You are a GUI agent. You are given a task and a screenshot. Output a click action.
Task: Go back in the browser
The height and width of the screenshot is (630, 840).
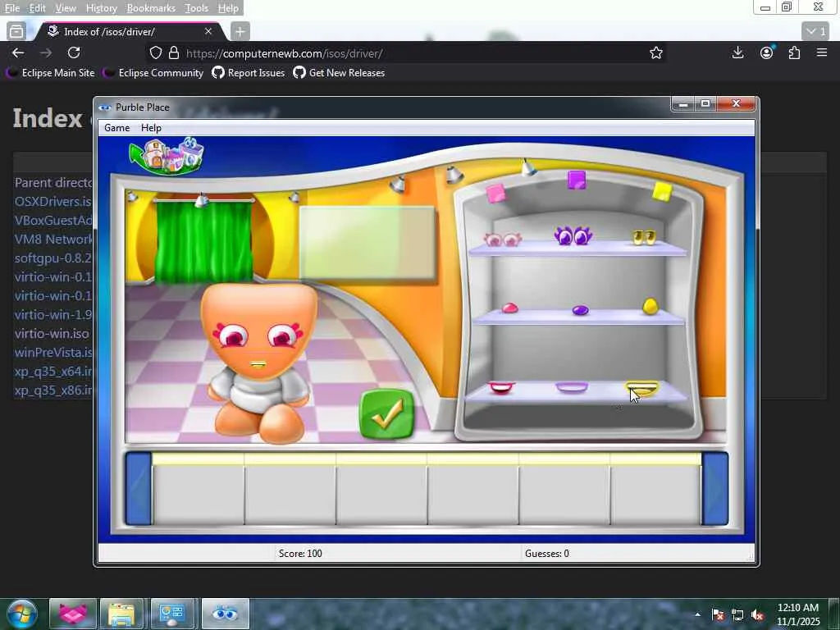[18, 52]
